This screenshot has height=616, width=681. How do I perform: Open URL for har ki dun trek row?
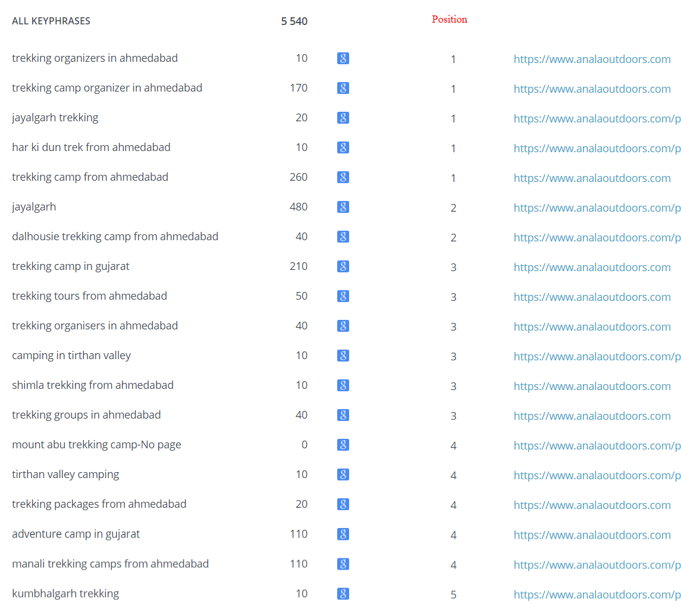[x=597, y=149]
